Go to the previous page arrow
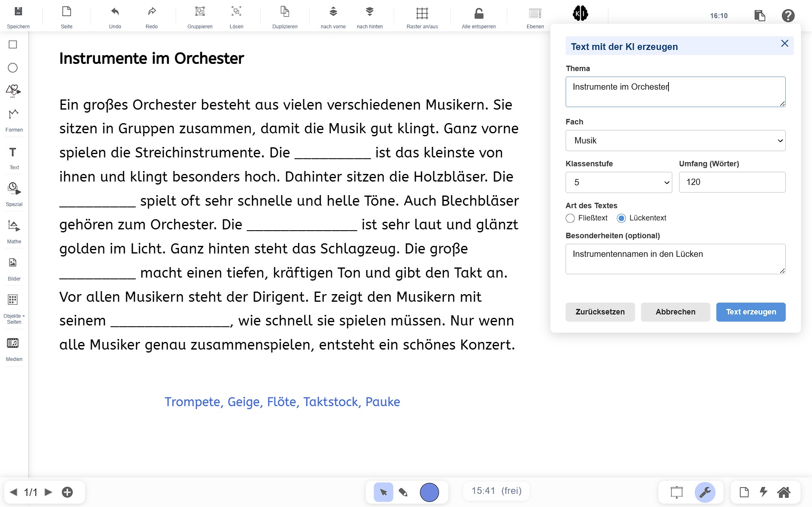 (14, 492)
